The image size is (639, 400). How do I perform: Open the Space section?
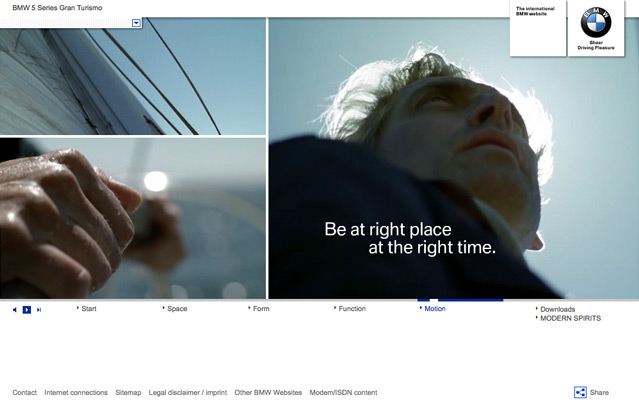pyautogui.click(x=176, y=309)
